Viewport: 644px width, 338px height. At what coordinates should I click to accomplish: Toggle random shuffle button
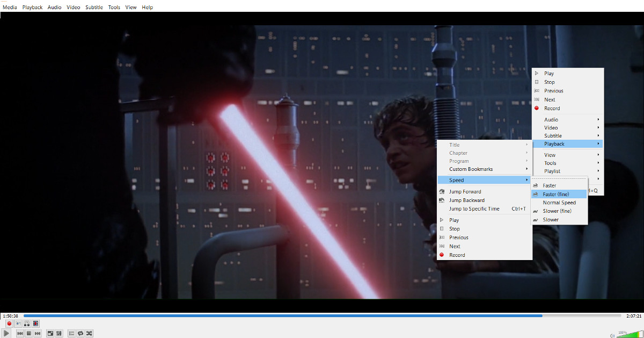[89, 334]
